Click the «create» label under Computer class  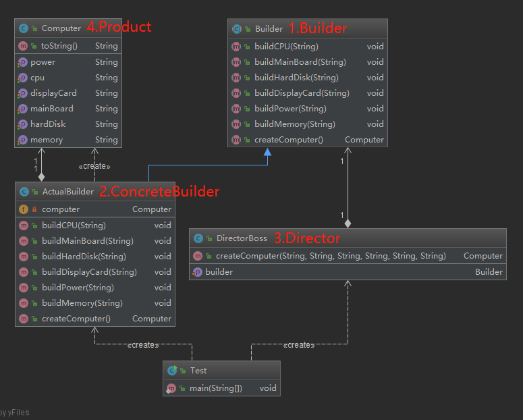click(94, 166)
